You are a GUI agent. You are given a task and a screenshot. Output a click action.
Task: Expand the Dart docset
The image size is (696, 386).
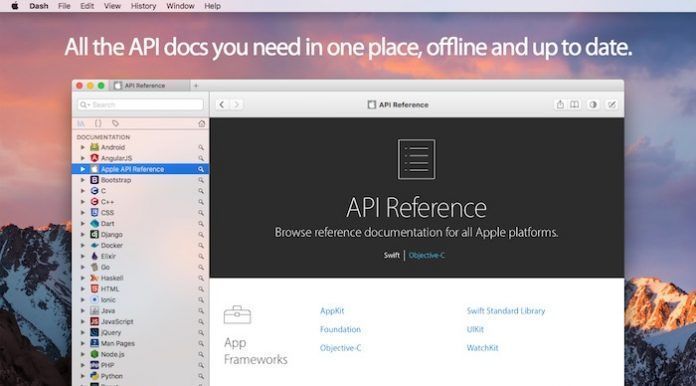(x=83, y=224)
